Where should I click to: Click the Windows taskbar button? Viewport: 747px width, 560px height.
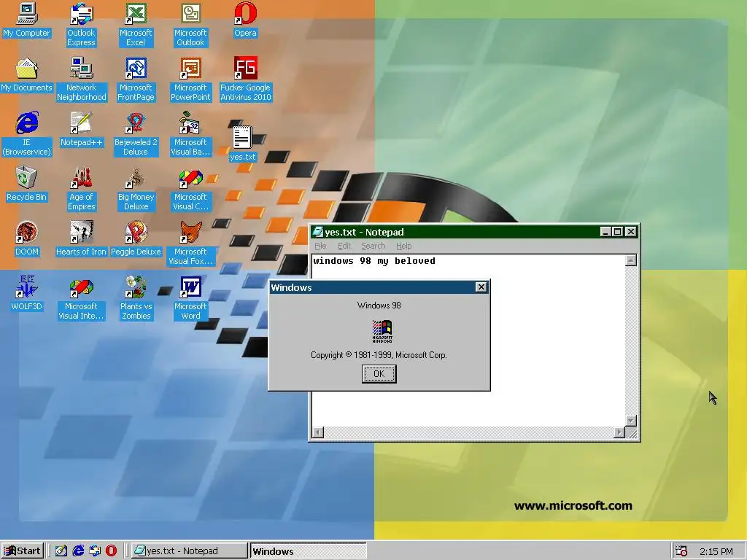[309, 551]
